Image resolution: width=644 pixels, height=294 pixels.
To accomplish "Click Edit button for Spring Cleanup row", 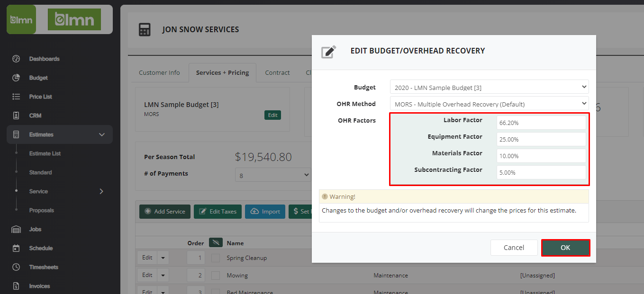I will coord(147,258).
